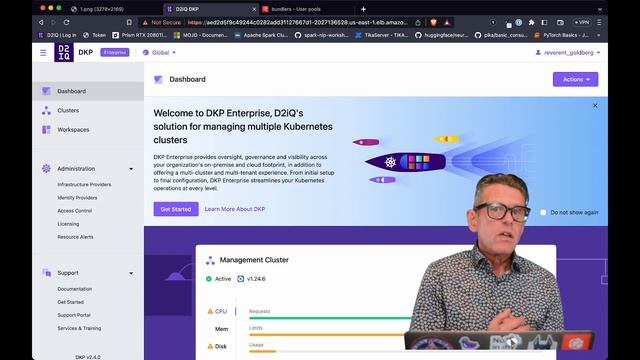The width and height of the screenshot is (640, 360).
Task: Open the browser extensions puzzle icon
Action: coord(531,22)
